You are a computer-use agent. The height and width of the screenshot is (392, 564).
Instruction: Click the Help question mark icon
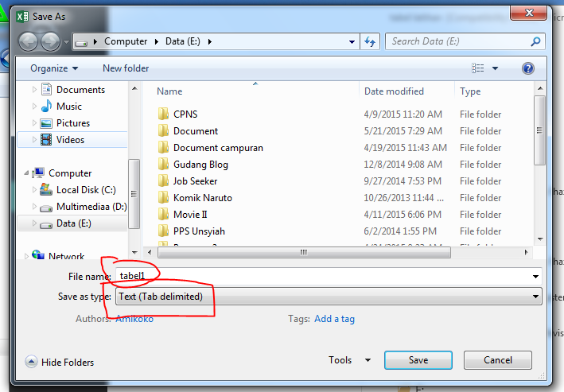(x=527, y=68)
